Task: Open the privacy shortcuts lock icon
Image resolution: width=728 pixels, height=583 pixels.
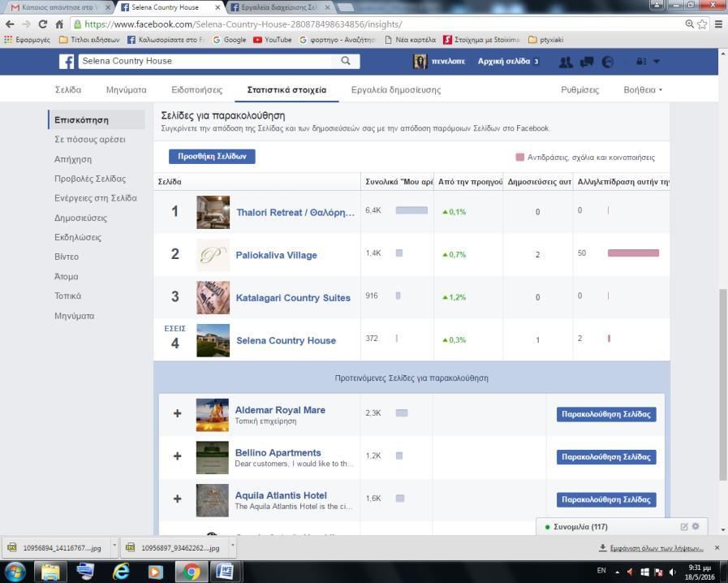Action: (640, 62)
